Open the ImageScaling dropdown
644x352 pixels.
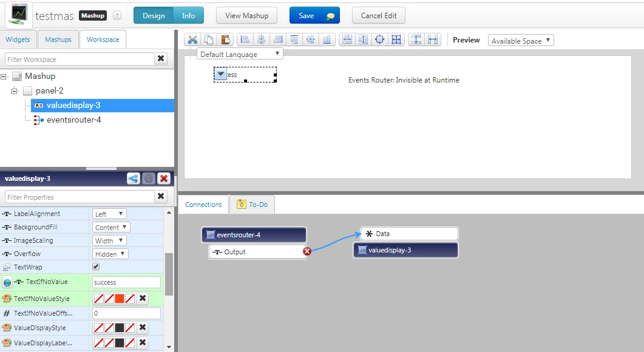[x=109, y=240]
